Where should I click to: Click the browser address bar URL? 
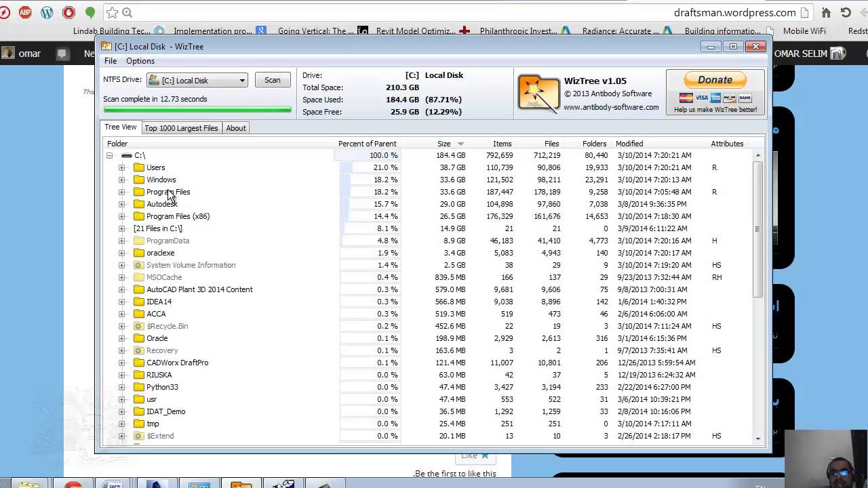[734, 12]
